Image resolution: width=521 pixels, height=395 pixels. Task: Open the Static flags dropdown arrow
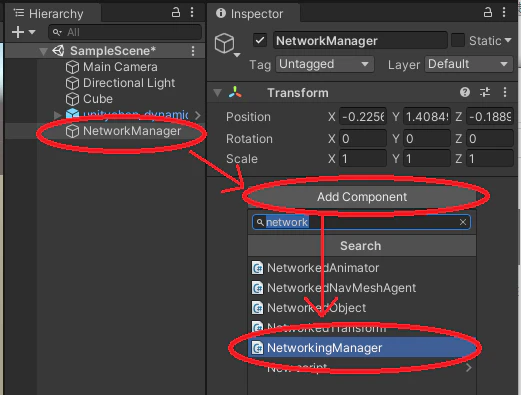click(x=508, y=40)
